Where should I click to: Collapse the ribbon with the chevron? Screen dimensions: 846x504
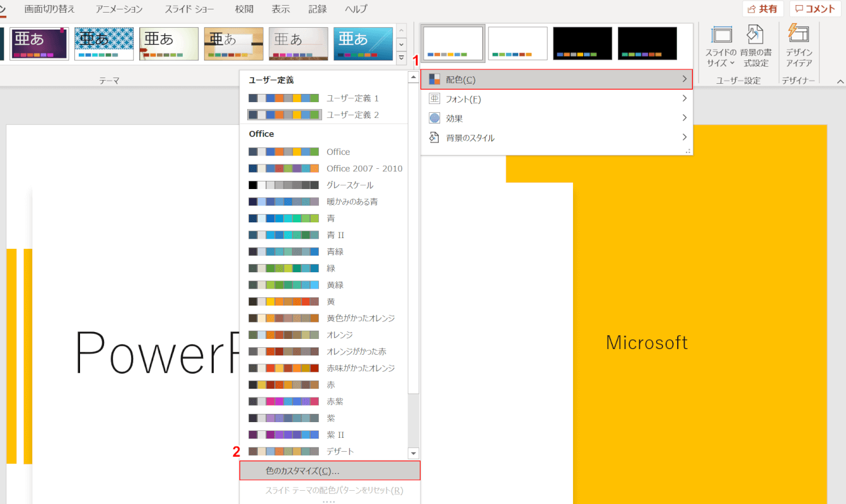840,81
